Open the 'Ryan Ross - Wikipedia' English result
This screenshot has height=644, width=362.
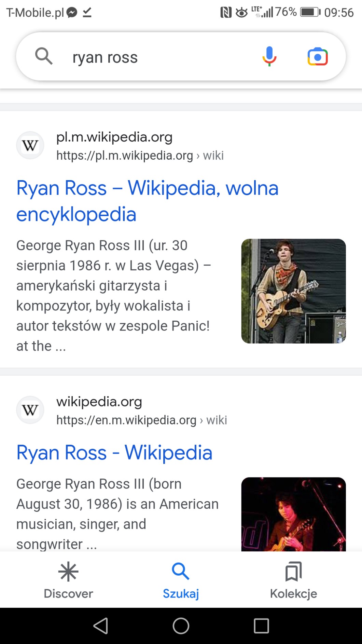114,453
